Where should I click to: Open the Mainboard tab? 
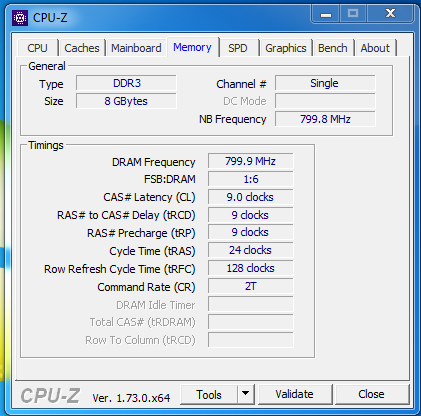click(136, 48)
